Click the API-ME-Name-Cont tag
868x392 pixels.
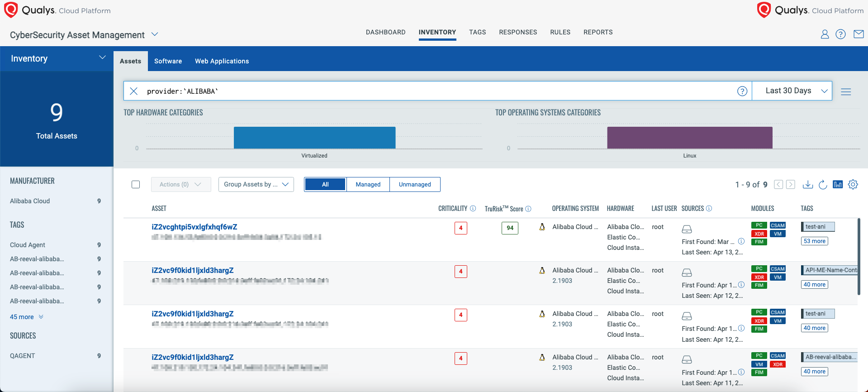coord(829,270)
